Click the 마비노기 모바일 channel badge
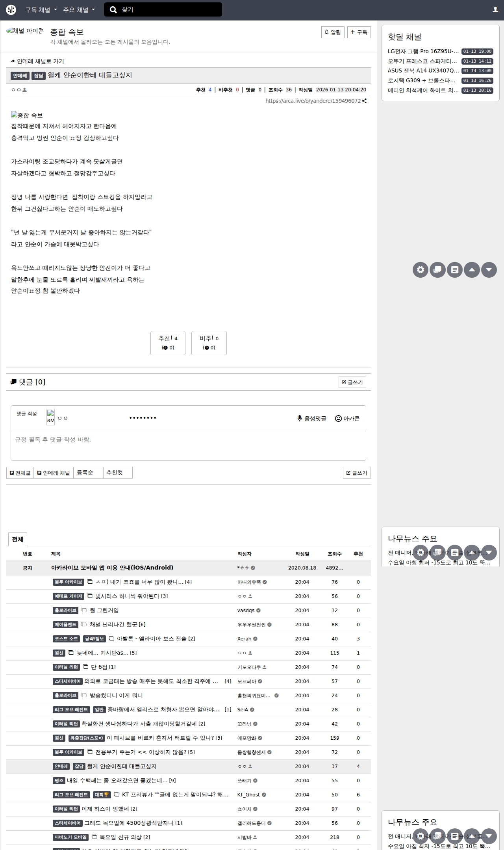The width and height of the screenshot is (504, 850). tap(70, 837)
